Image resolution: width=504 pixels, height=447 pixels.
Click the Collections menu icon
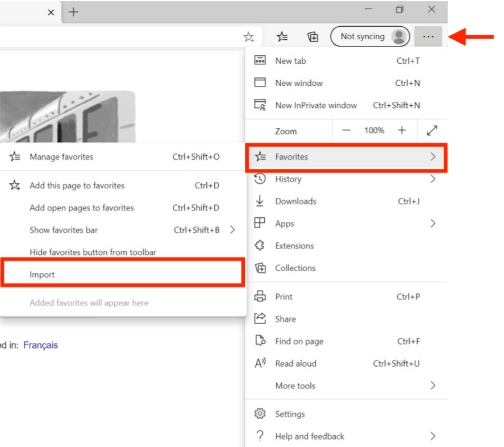point(260,268)
